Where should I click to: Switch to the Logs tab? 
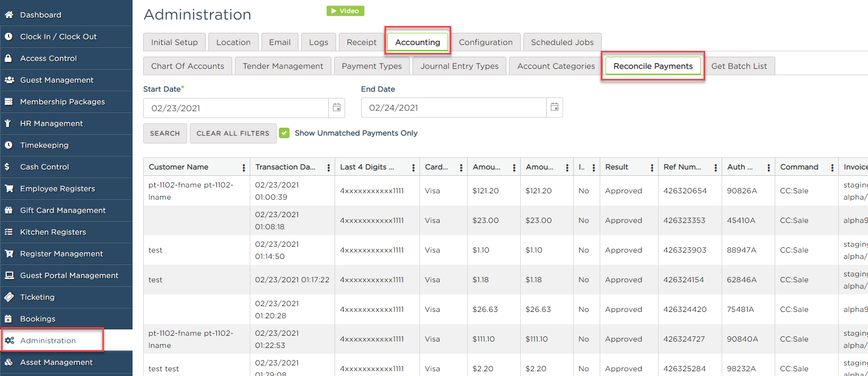coord(319,42)
